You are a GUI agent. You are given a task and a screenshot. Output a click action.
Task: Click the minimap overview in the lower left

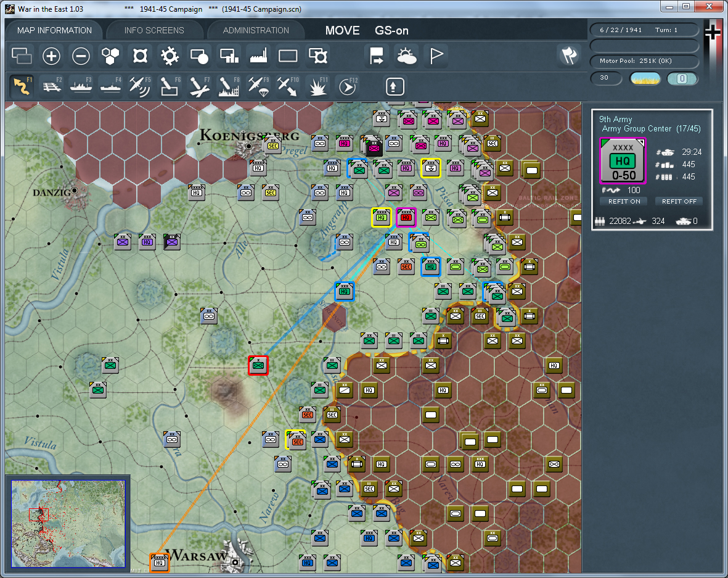(x=68, y=524)
